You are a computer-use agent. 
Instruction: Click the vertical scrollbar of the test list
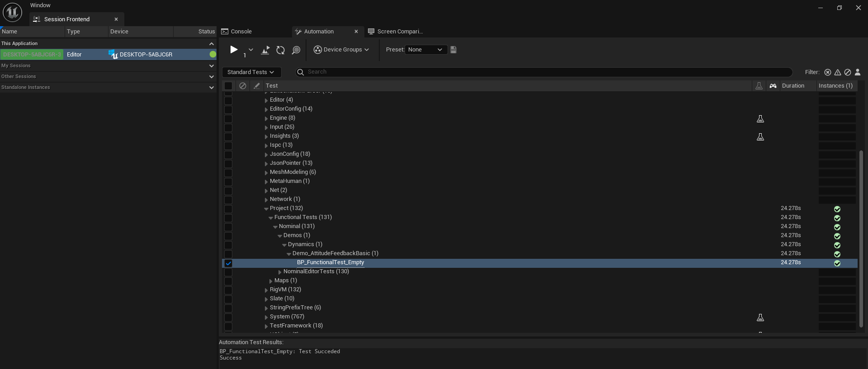click(x=861, y=238)
